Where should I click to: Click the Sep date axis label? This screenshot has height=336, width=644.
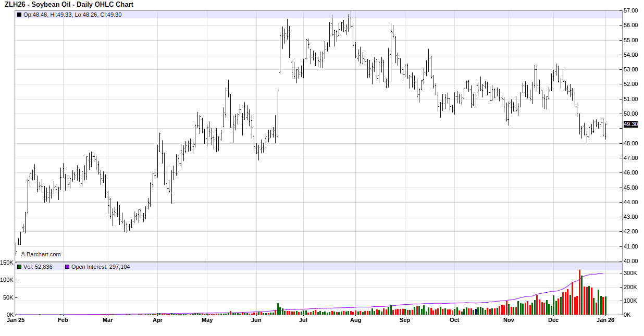point(405,320)
